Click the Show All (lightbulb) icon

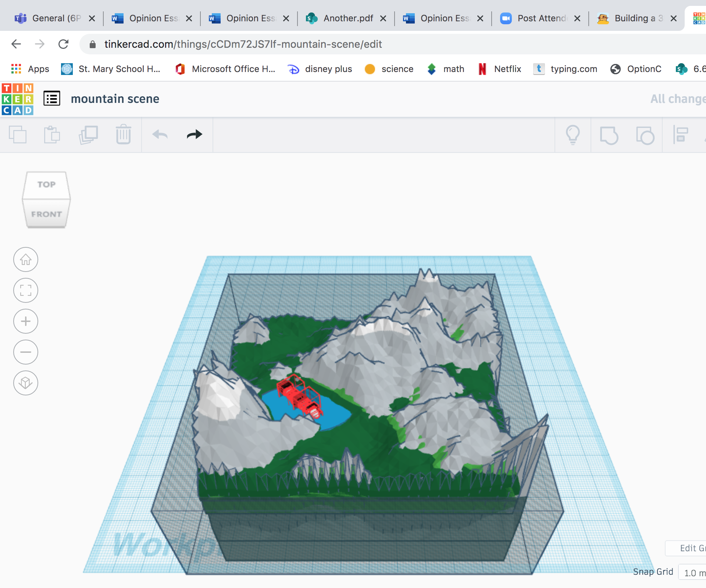(573, 135)
